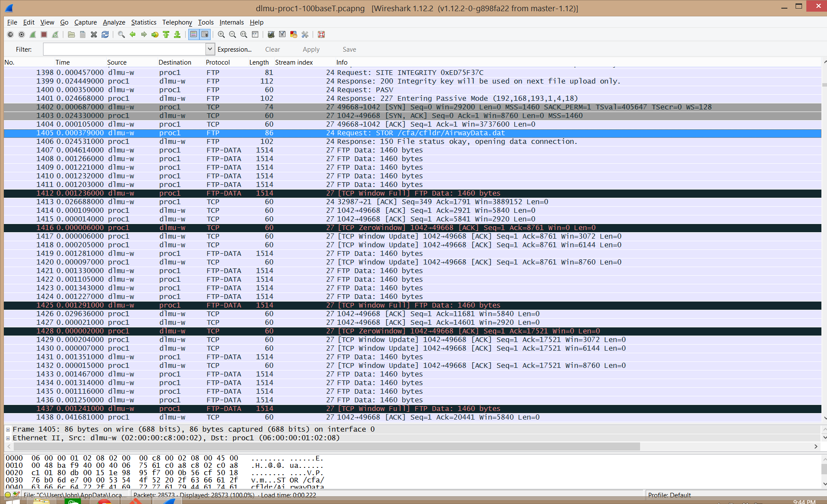Select packet 1402 SYN row
The height and width of the screenshot is (504, 827).
[x=412, y=107]
